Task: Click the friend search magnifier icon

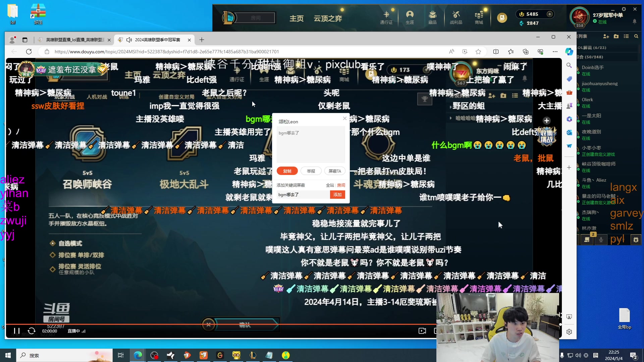Action: pyautogui.click(x=636, y=36)
